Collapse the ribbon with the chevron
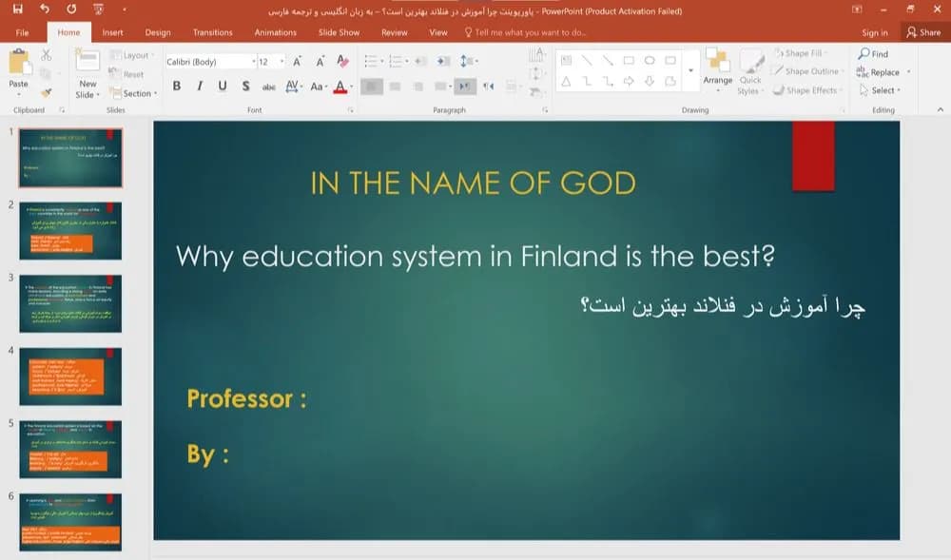This screenshot has height=560, width=951. pyautogui.click(x=941, y=109)
